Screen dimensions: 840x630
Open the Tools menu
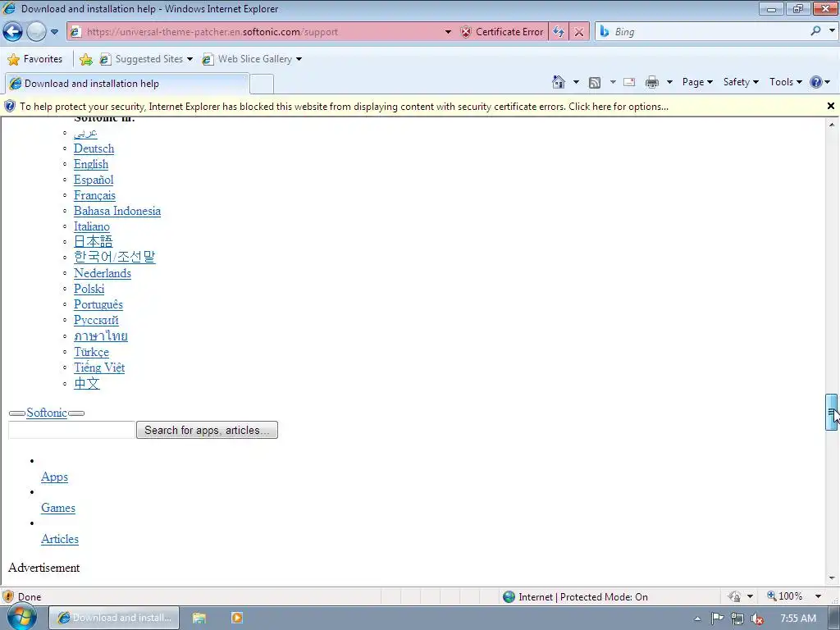(x=785, y=82)
